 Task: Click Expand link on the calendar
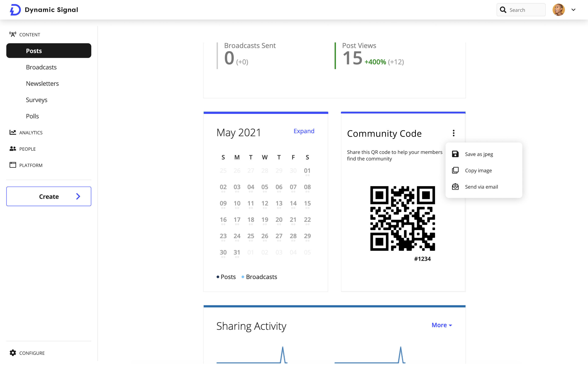point(304,131)
